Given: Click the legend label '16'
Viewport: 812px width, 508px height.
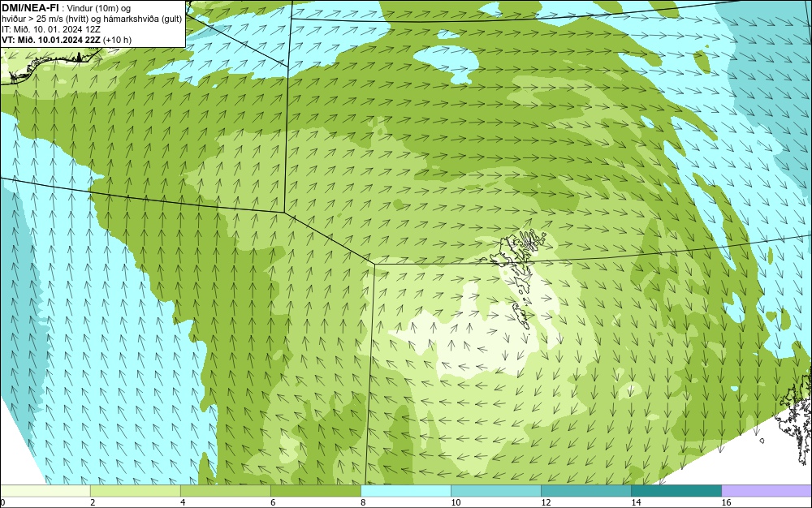Looking at the screenshot, I should tap(726, 502).
